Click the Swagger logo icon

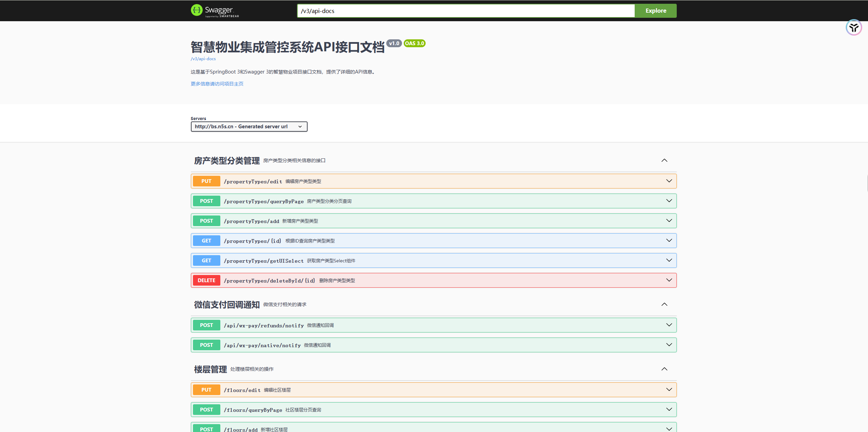point(197,10)
